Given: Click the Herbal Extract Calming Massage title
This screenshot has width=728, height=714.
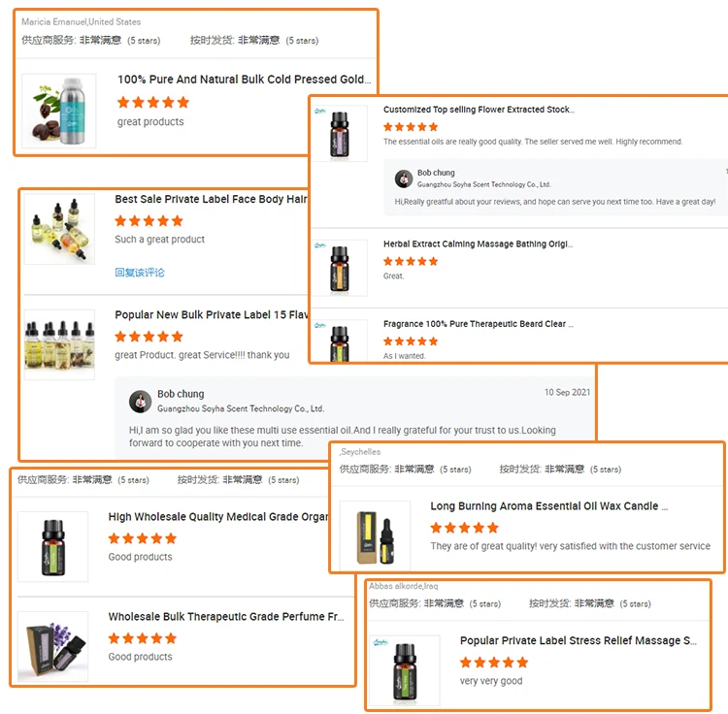Looking at the screenshot, I should pos(478,244).
